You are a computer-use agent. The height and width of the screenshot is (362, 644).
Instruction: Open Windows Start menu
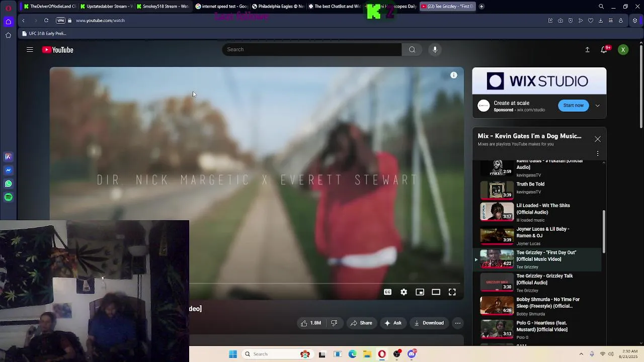pyautogui.click(x=233, y=354)
